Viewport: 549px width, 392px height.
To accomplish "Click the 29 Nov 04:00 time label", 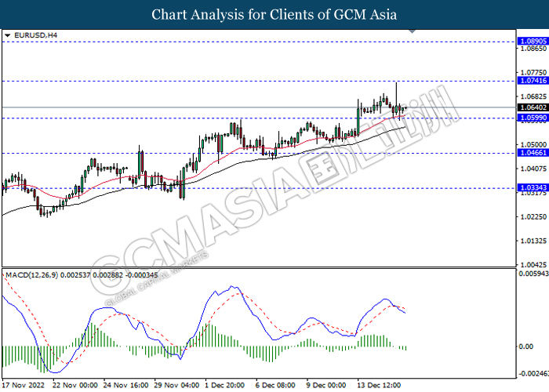I will tap(176, 385).
